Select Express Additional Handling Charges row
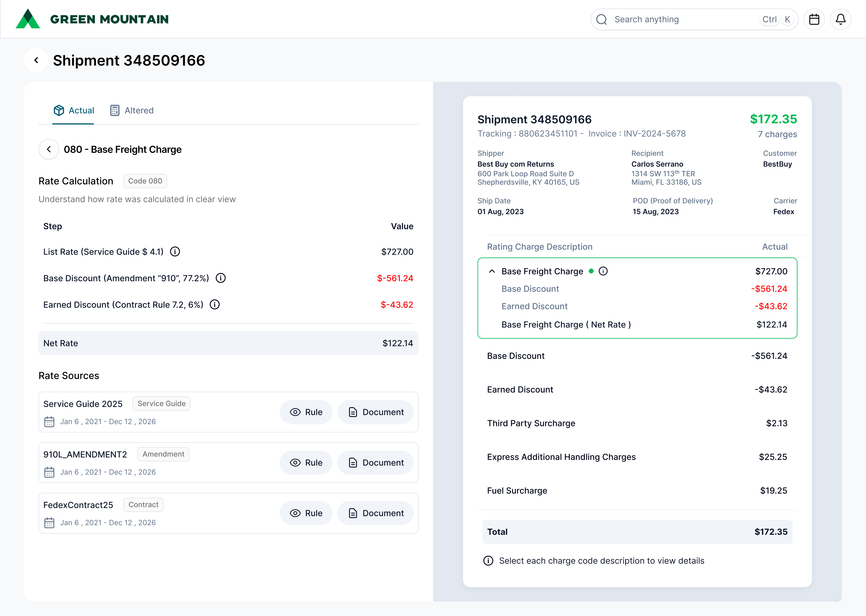The image size is (866, 616). click(x=637, y=457)
